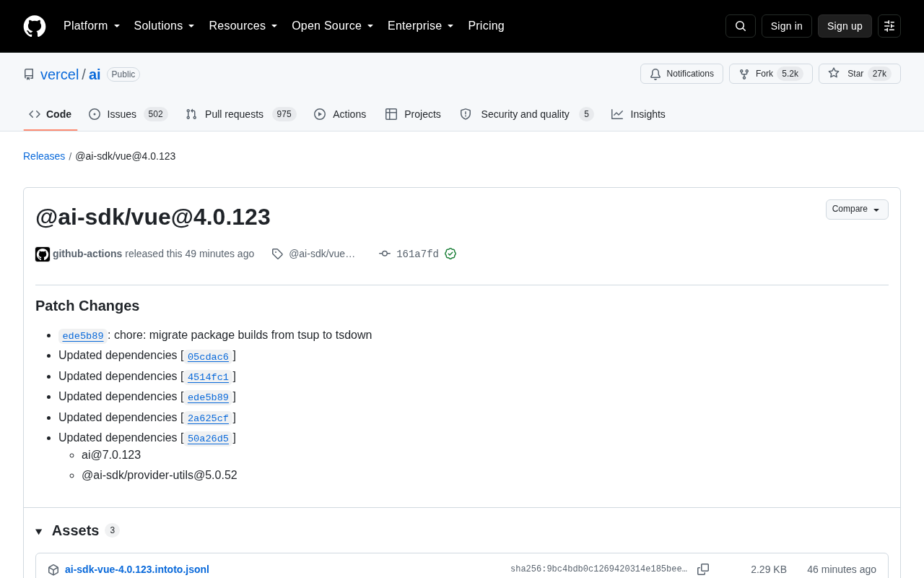924x578 pixels.
Task: Click the commit icon beside 161a7fd
Action: tap(385, 254)
